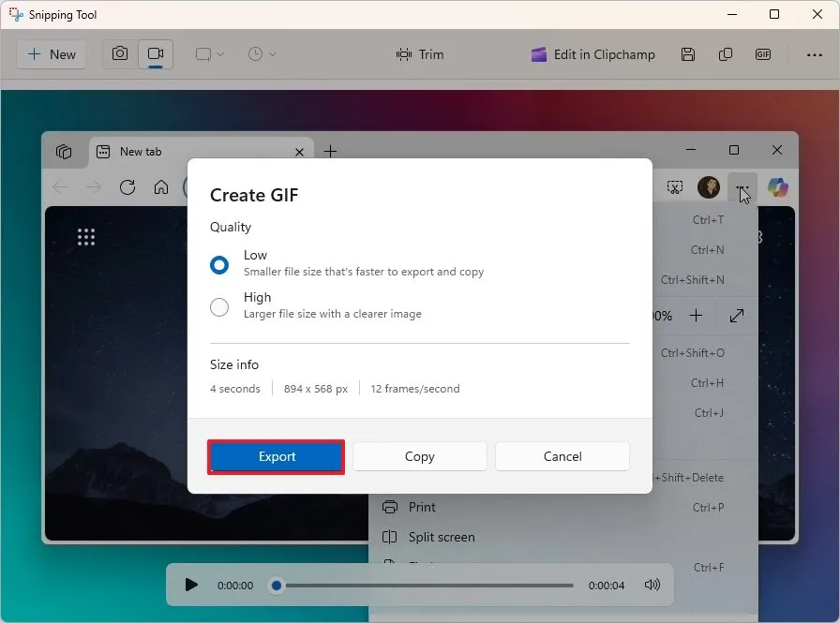This screenshot has width=840, height=623.
Task: Click the web capture scissors icon in Edge
Action: pos(675,187)
